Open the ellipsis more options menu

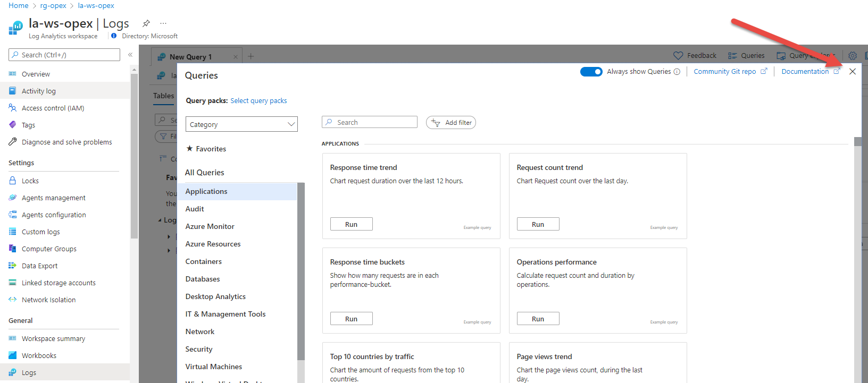pos(163,23)
